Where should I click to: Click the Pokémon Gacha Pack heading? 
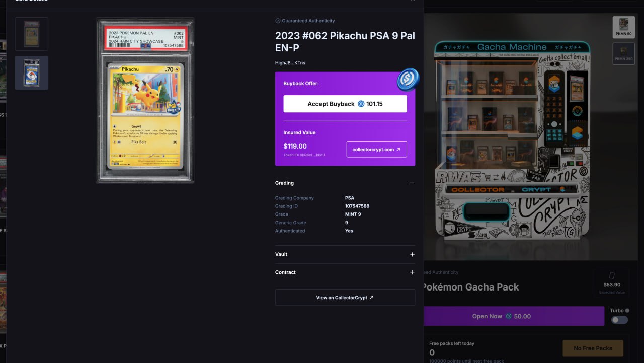tap(471, 287)
